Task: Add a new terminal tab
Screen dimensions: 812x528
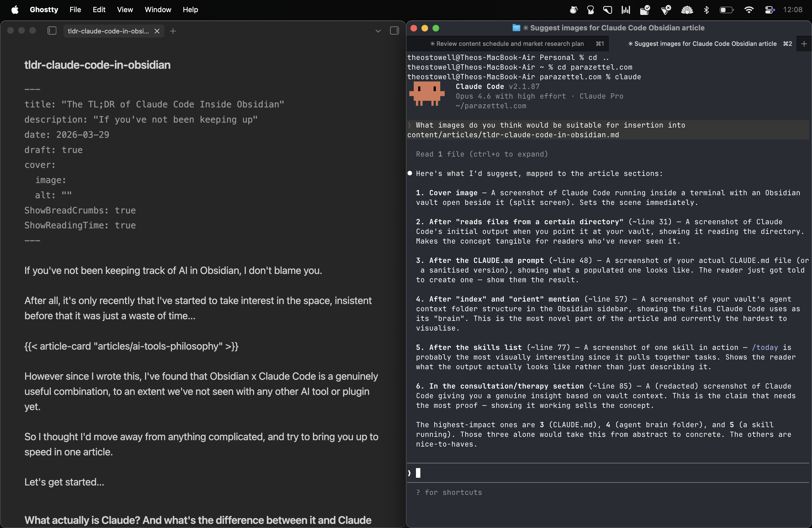Action: coord(804,44)
